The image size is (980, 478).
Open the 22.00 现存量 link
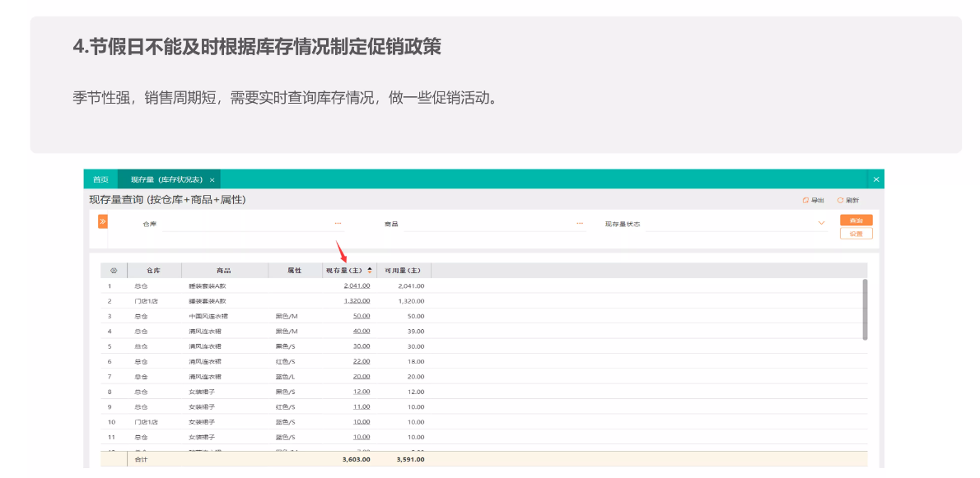coord(362,361)
